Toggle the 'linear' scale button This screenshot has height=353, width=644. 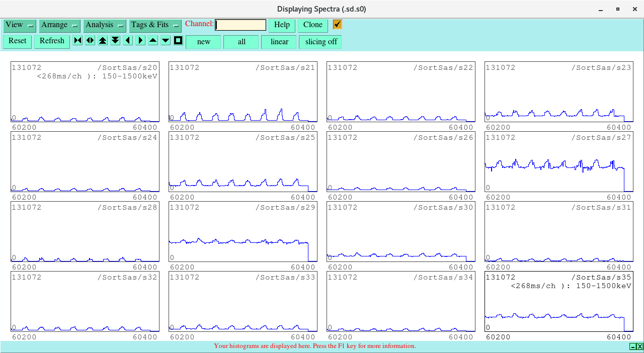coord(279,42)
